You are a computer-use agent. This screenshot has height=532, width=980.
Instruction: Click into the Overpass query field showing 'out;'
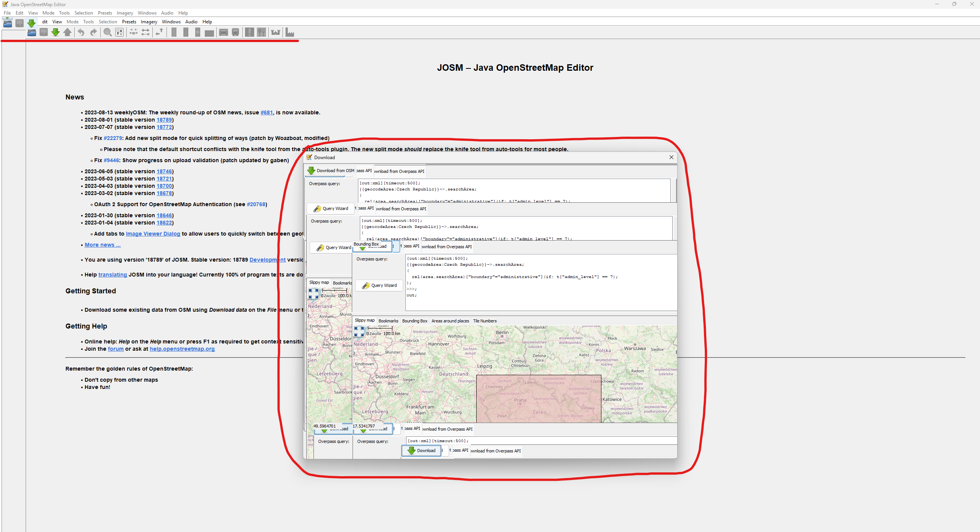click(x=541, y=282)
